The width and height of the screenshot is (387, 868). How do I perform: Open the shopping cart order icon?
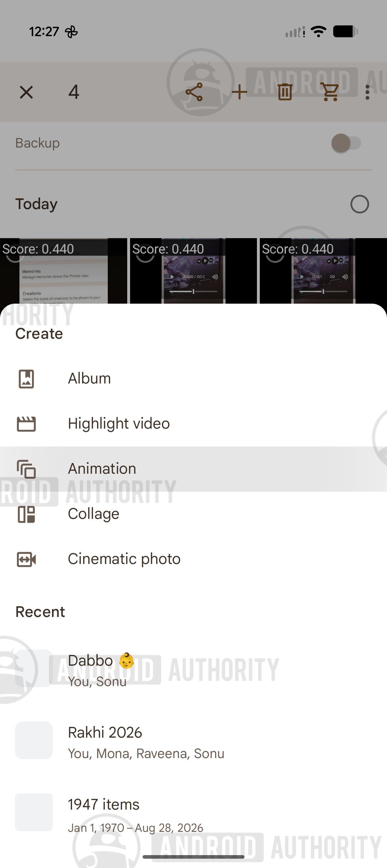[x=330, y=92]
